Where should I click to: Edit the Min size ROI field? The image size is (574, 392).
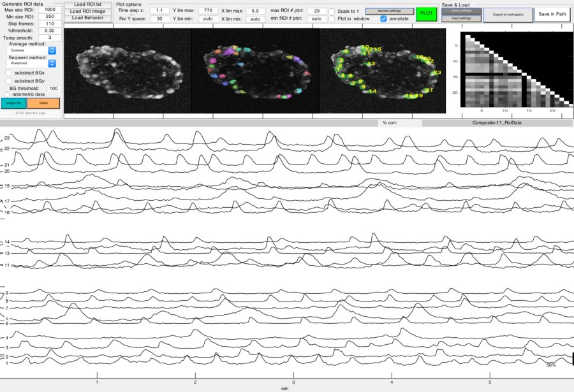tap(50, 17)
